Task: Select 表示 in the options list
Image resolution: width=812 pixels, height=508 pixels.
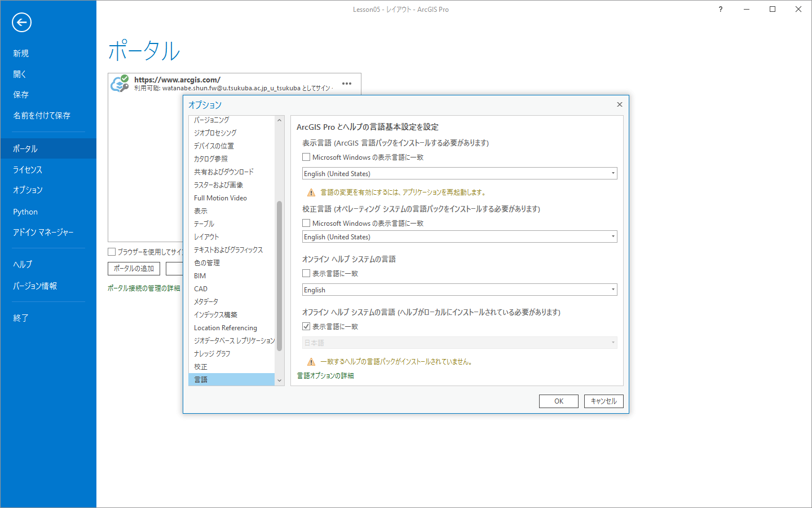Action: (x=232, y=211)
